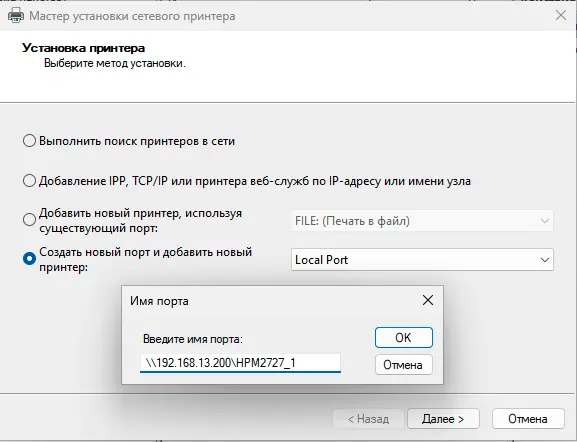
Task: Click the wizard title "Мастер установки сетевого принтера"
Action: pyautogui.click(x=132, y=16)
